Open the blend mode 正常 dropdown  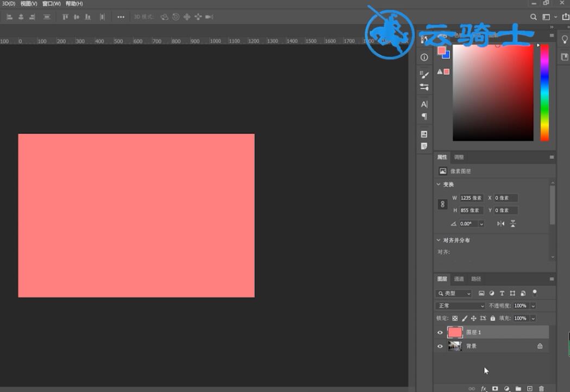pos(460,306)
